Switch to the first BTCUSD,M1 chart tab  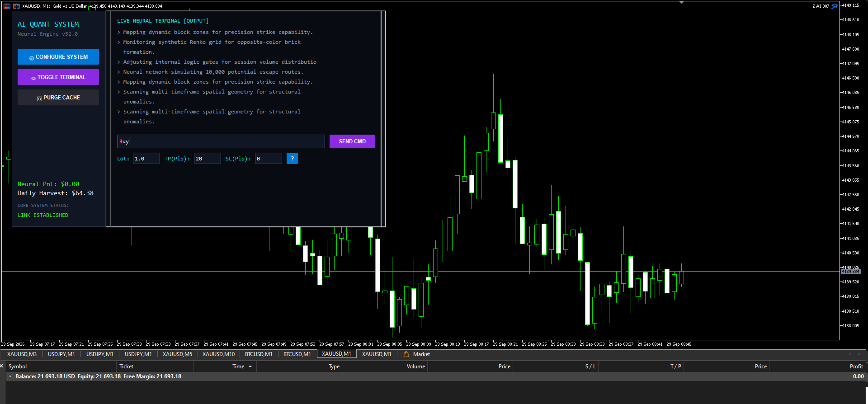click(x=259, y=354)
